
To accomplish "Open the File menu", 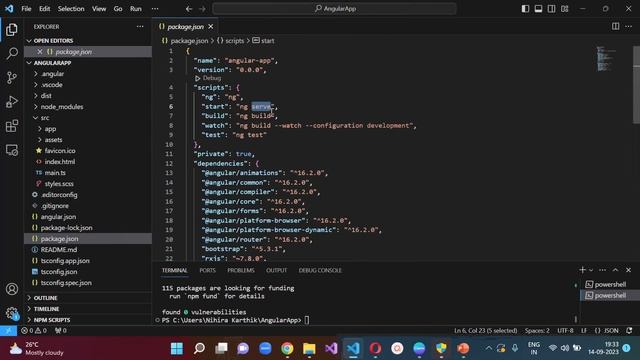I will [26, 9].
